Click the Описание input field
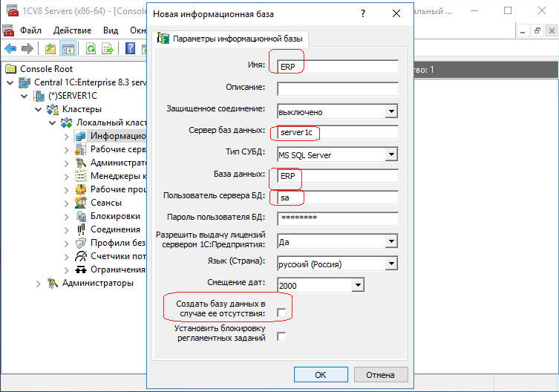 pos(338,88)
